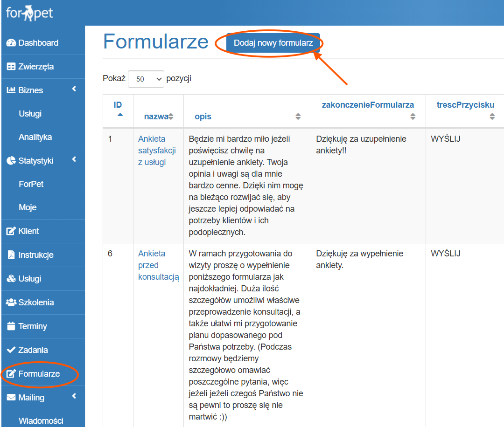Select Analityka under Biznes

coord(35,137)
